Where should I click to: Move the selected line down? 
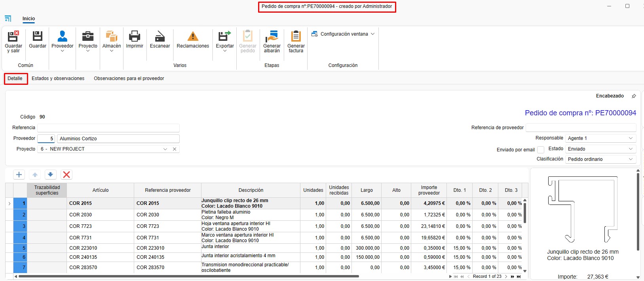click(x=50, y=175)
